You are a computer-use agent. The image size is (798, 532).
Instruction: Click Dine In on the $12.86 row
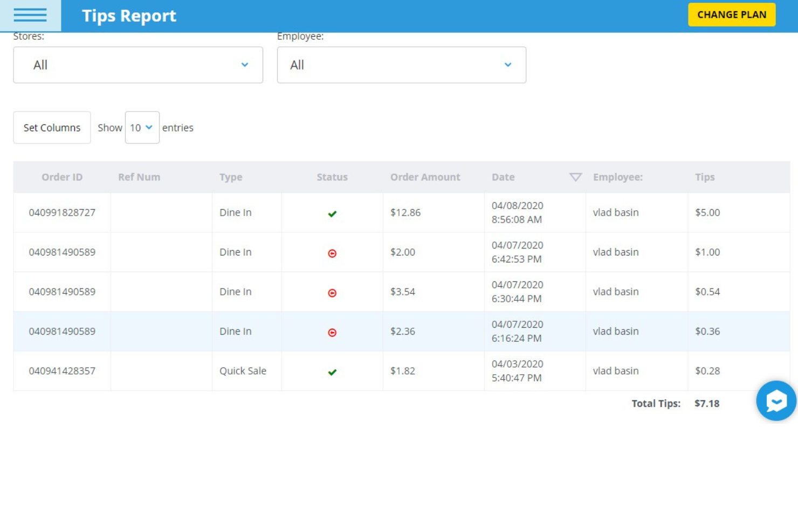[x=236, y=212]
